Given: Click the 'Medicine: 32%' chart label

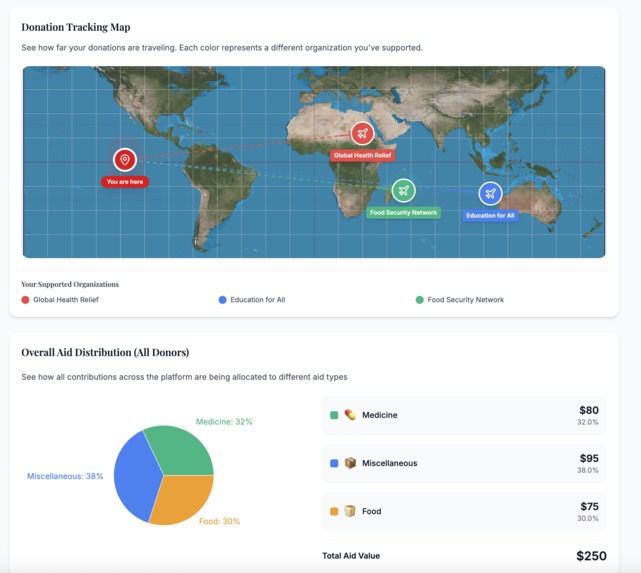Looking at the screenshot, I should tap(224, 422).
